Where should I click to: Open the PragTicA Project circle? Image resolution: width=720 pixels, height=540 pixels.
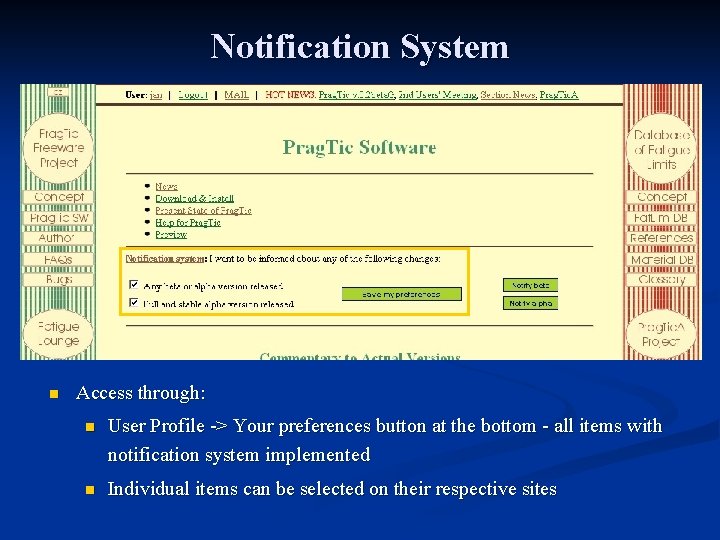point(661,334)
